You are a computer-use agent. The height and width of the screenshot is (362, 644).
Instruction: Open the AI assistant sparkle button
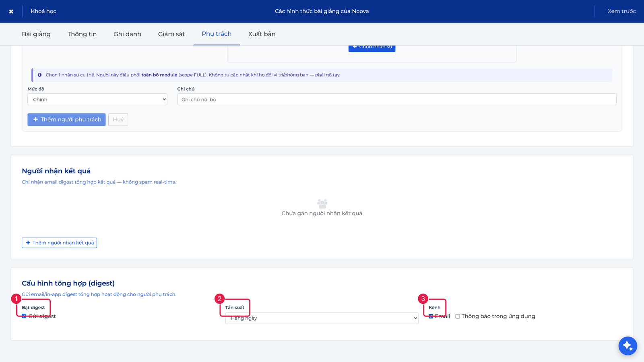click(627, 346)
